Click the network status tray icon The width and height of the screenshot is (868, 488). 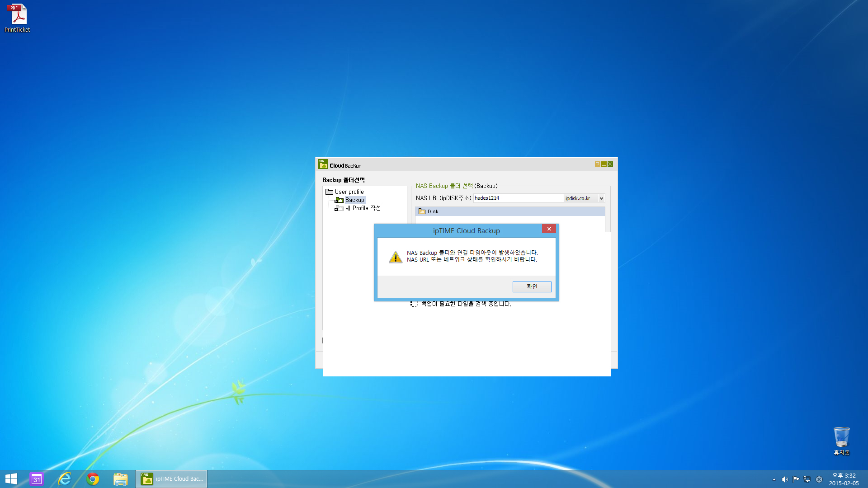click(x=807, y=479)
